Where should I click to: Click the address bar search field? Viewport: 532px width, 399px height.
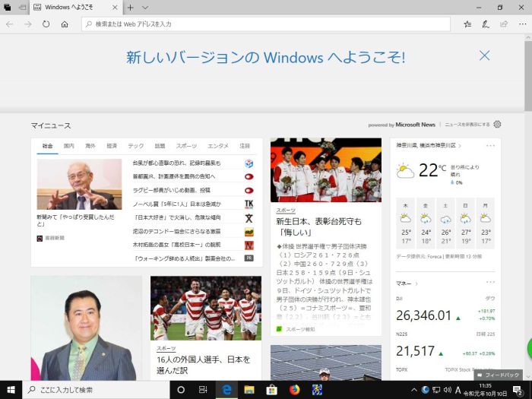coord(266,24)
